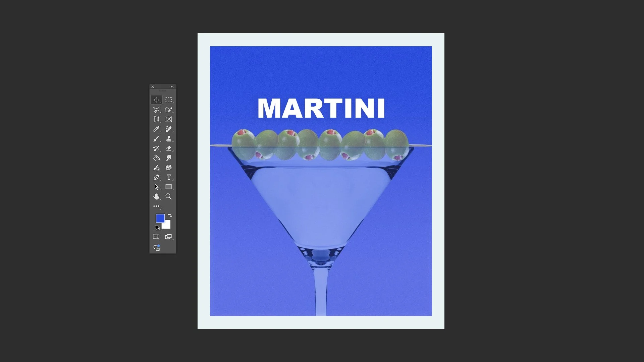The height and width of the screenshot is (362, 644).
Task: Toggle Quick Mask mode
Action: coord(156,237)
